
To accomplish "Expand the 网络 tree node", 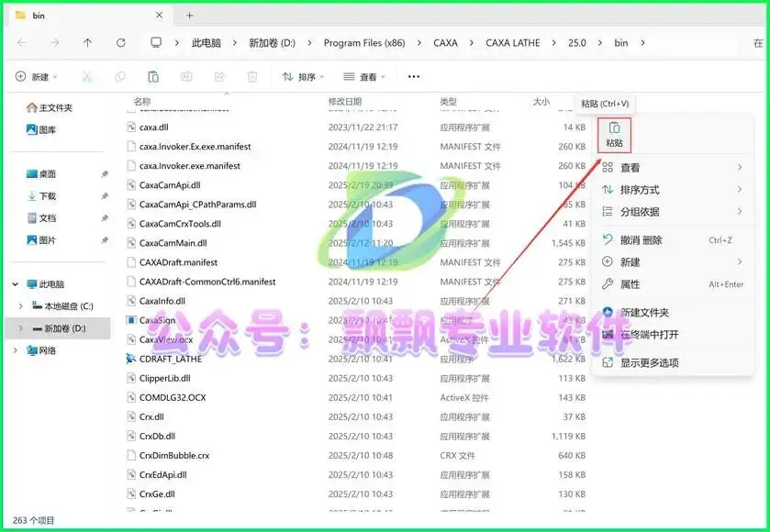I will coord(16,350).
